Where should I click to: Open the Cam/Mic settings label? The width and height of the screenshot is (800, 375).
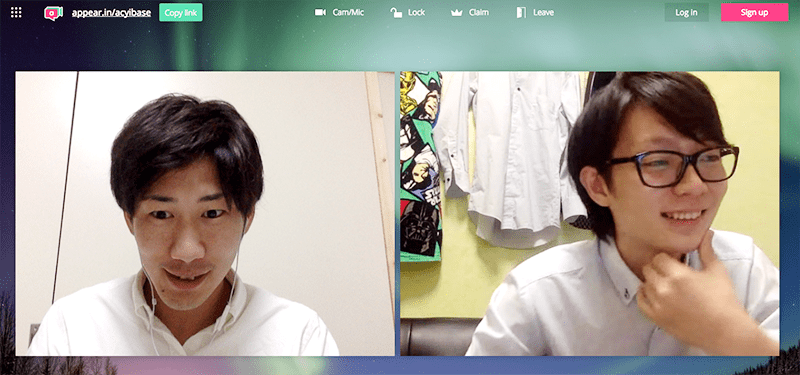coord(348,12)
